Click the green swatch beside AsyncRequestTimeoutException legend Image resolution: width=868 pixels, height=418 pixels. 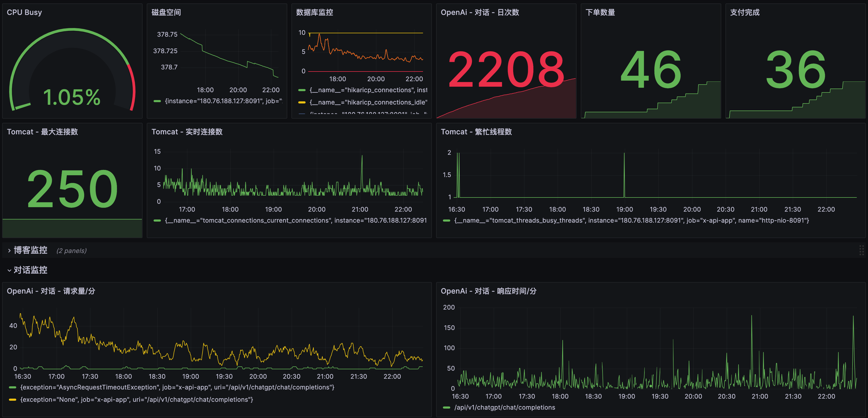click(13, 387)
